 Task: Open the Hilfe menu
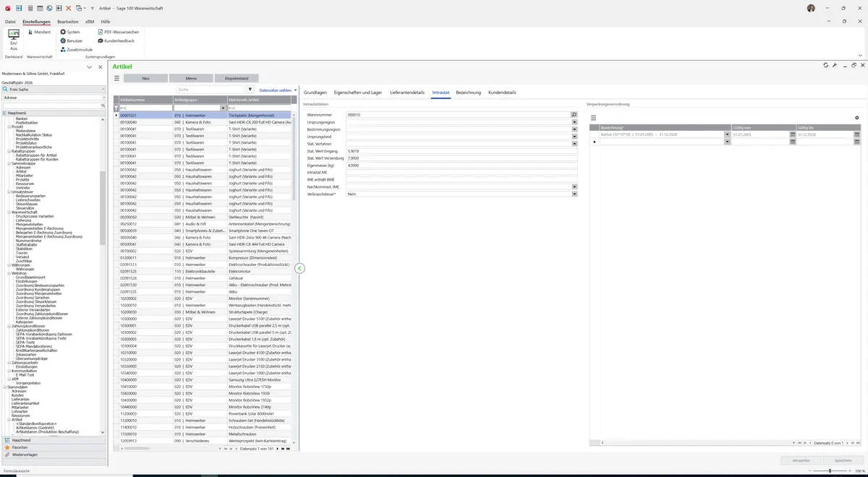106,22
